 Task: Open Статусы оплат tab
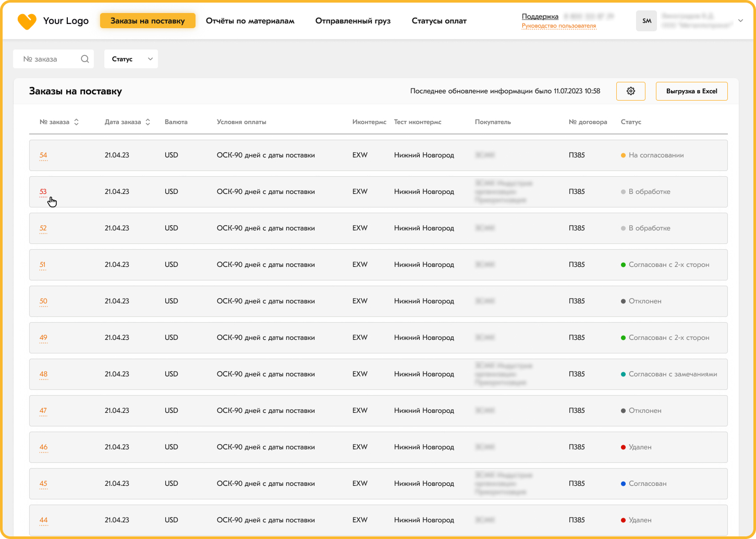pyautogui.click(x=439, y=21)
